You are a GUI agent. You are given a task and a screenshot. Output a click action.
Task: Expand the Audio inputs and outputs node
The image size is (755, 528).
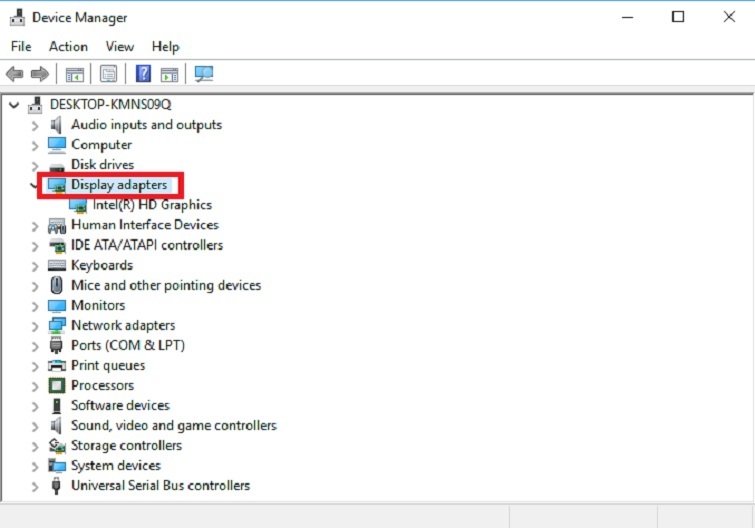pos(35,125)
